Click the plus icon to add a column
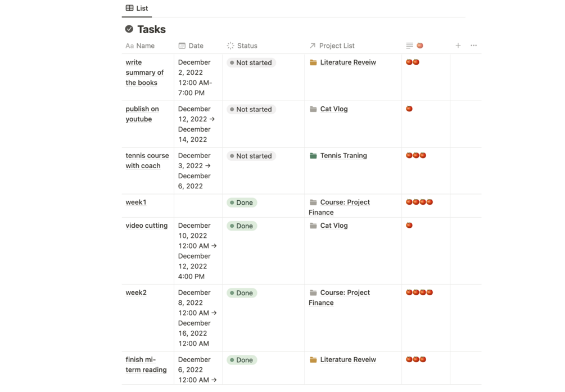The image size is (565, 392). [x=458, y=46]
